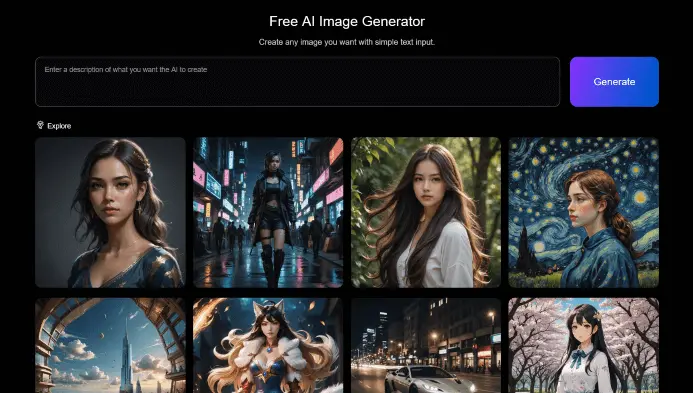693x393 pixels.
Task: Click the purple Generate button
Action: pyautogui.click(x=614, y=82)
